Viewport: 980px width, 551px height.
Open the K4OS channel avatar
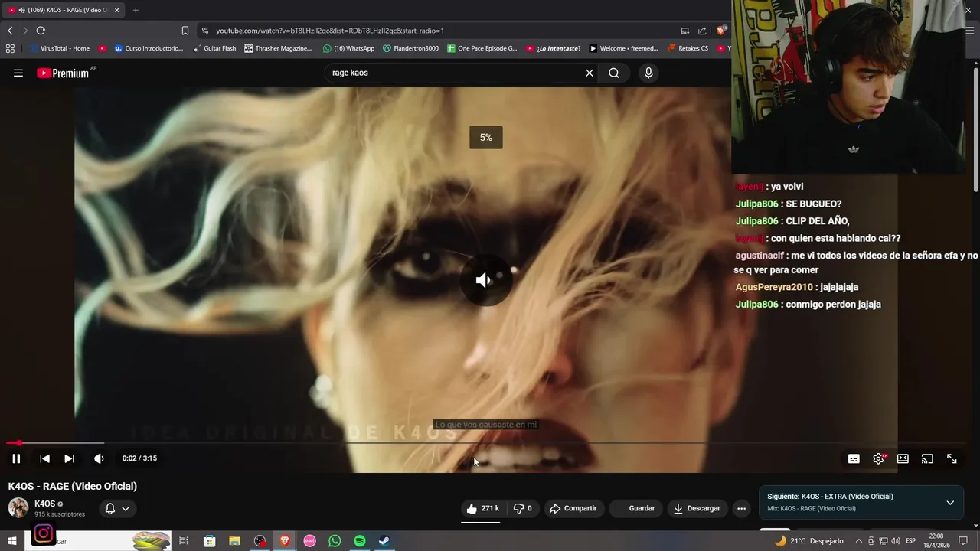pos(18,508)
